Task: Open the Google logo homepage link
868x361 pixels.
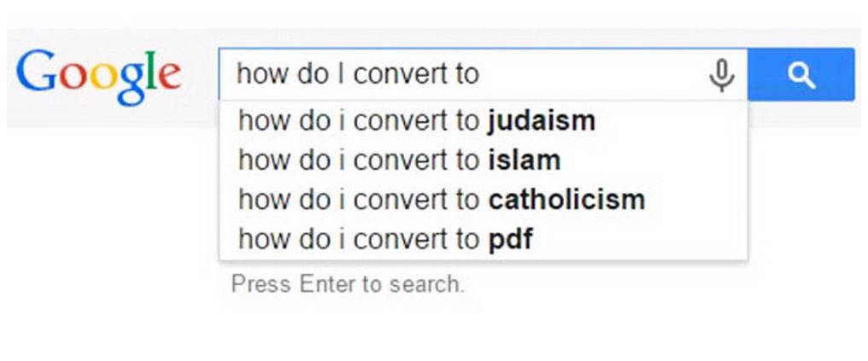Action: tap(98, 76)
